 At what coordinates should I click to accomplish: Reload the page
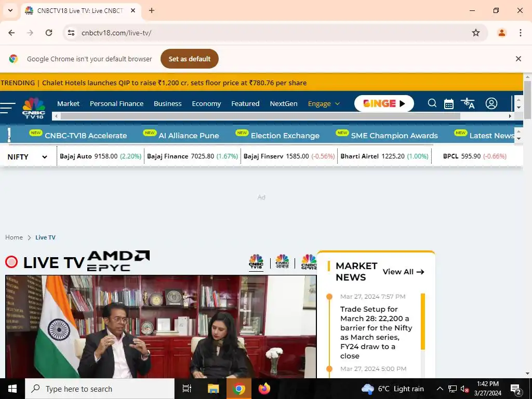pyautogui.click(x=49, y=33)
